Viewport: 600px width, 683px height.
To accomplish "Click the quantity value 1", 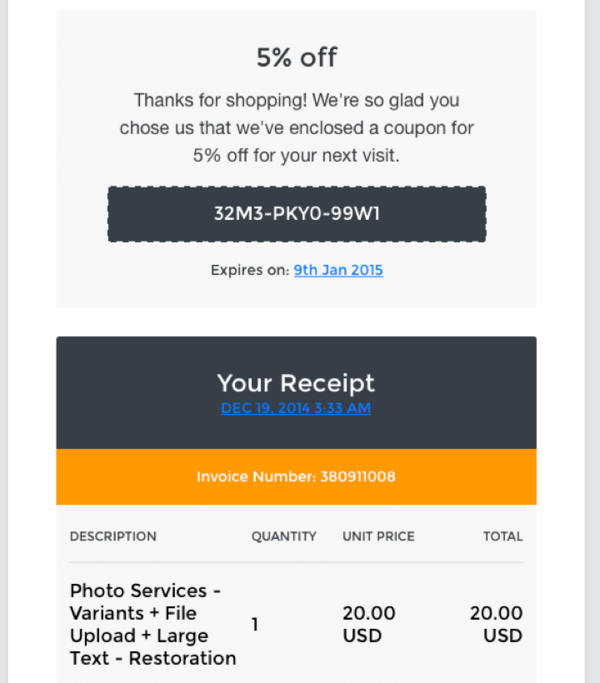I will coord(255,625).
